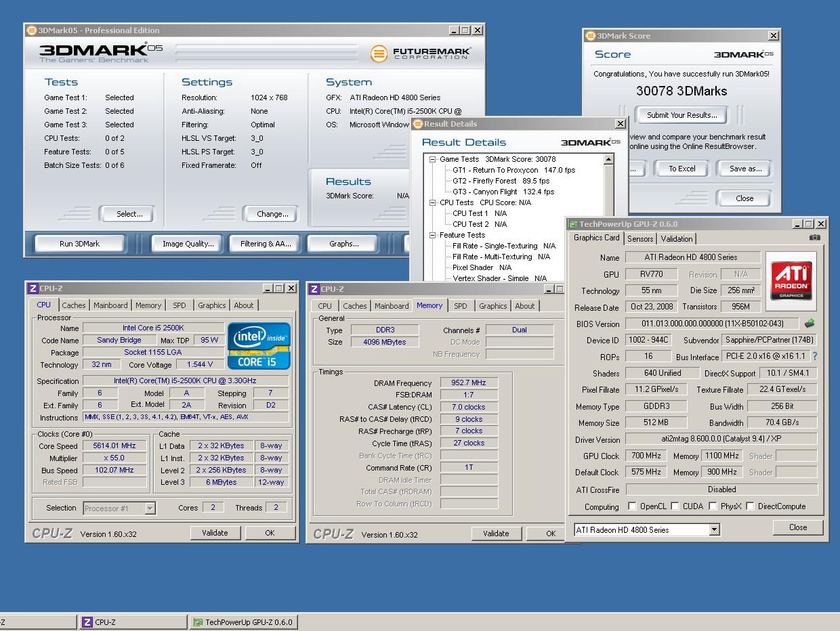Collapse the Feature Tests tree node
Image resolution: width=840 pixels, height=631 pixels.
432,235
